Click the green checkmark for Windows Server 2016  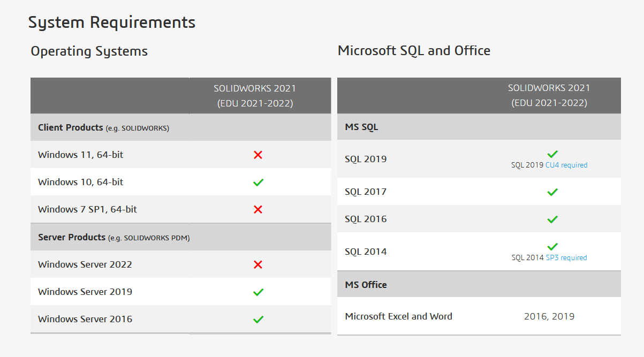click(258, 319)
